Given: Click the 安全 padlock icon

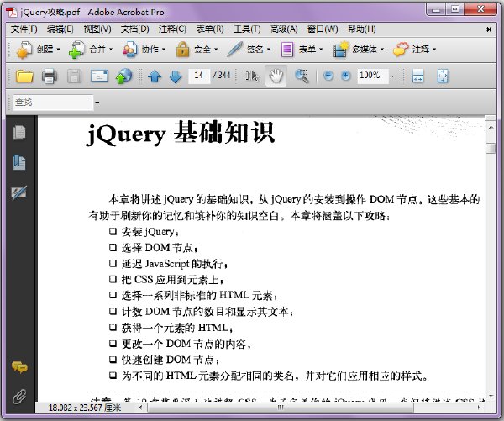Looking at the screenshot, I should pos(182,50).
